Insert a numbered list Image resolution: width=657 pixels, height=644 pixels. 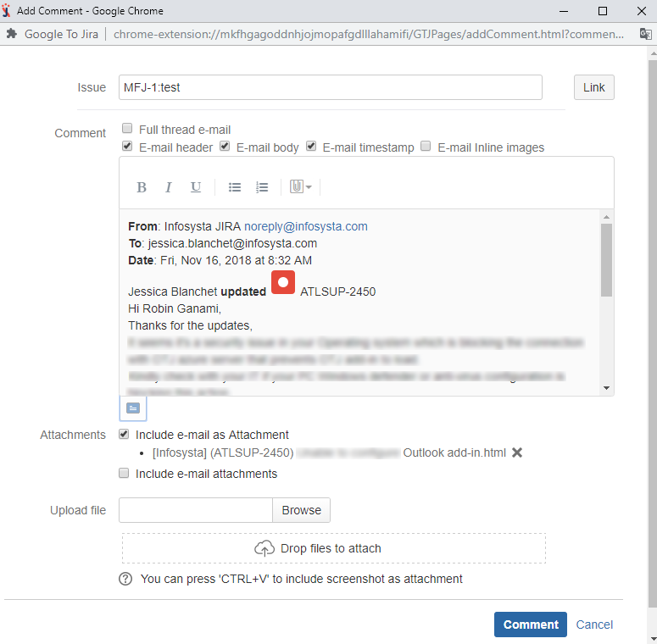pyautogui.click(x=262, y=187)
